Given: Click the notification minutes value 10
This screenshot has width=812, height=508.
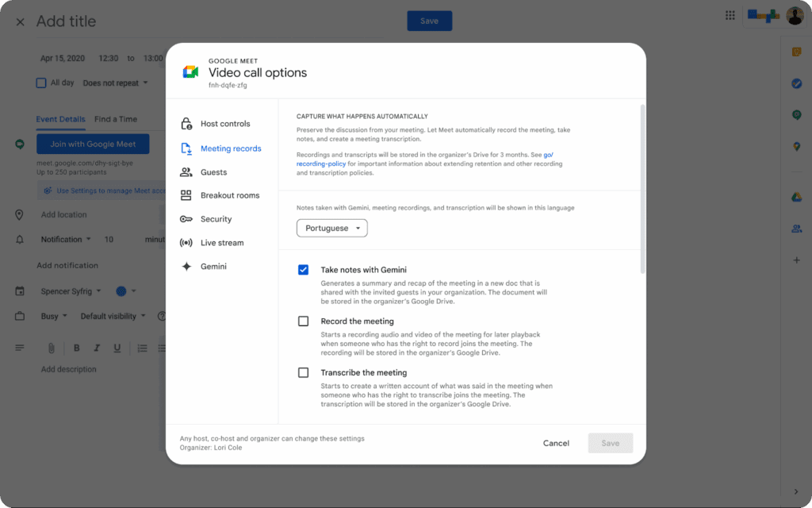Looking at the screenshot, I should [109, 240].
